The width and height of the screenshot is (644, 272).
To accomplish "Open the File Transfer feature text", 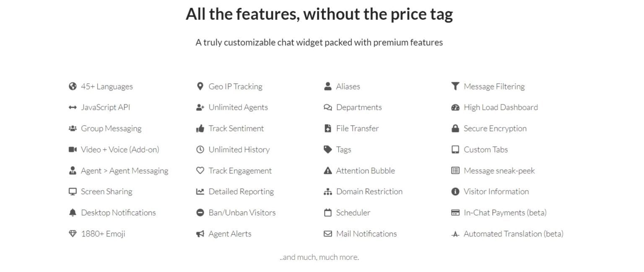I will click(x=357, y=129).
